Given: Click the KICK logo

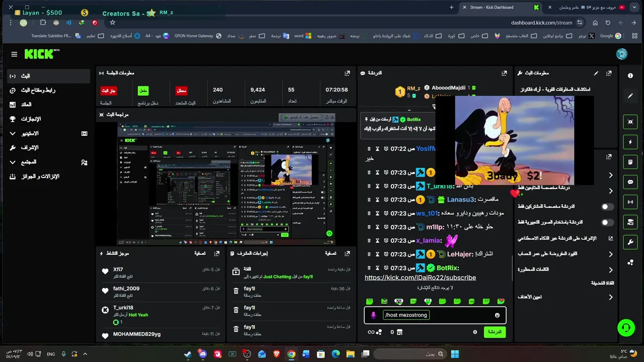Looking at the screenshot, I should pos(42,54).
